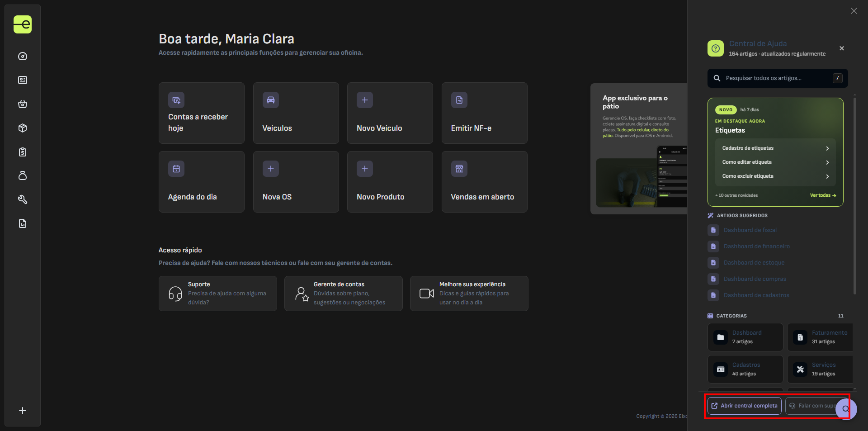
Task: Click the Ver todas link
Action: [823, 195]
